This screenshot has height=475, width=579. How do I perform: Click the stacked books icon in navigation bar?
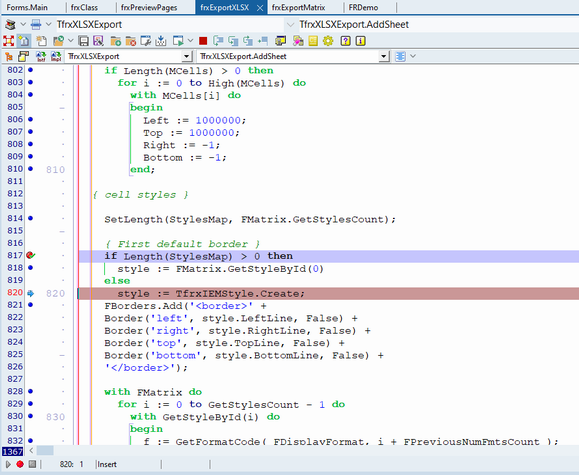click(x=10, y=25)
